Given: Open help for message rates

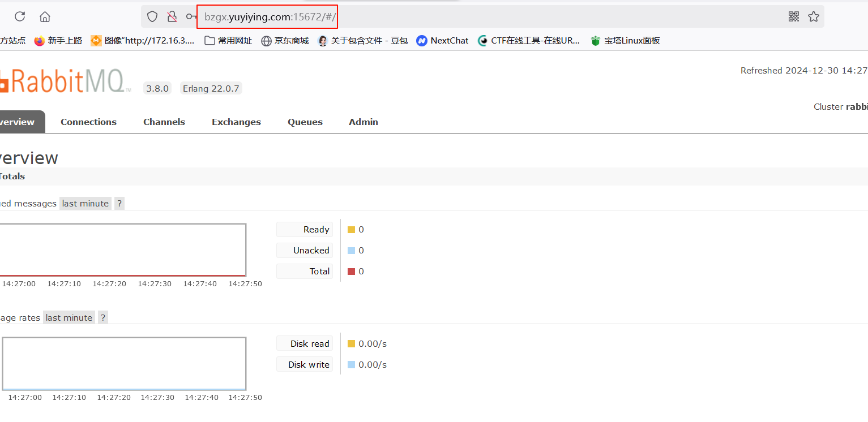Looking at the screenshot, I should click(x=103, y=318).
